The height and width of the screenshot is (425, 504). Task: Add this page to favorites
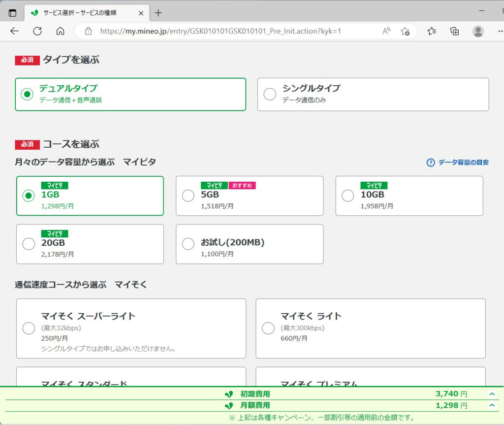click(405, 31)
